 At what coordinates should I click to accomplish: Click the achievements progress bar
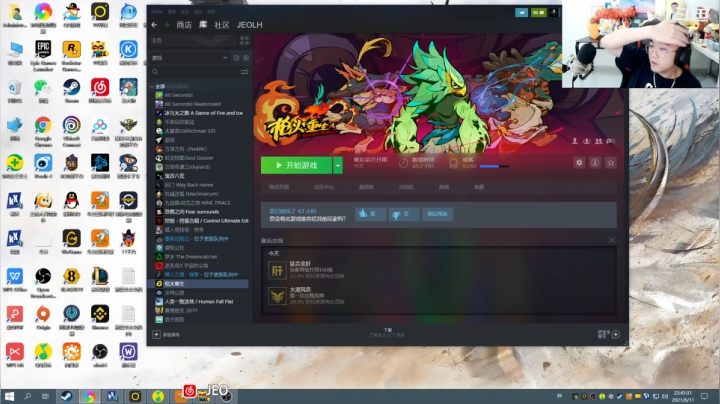pyautogui.click(x=495, y=166)
